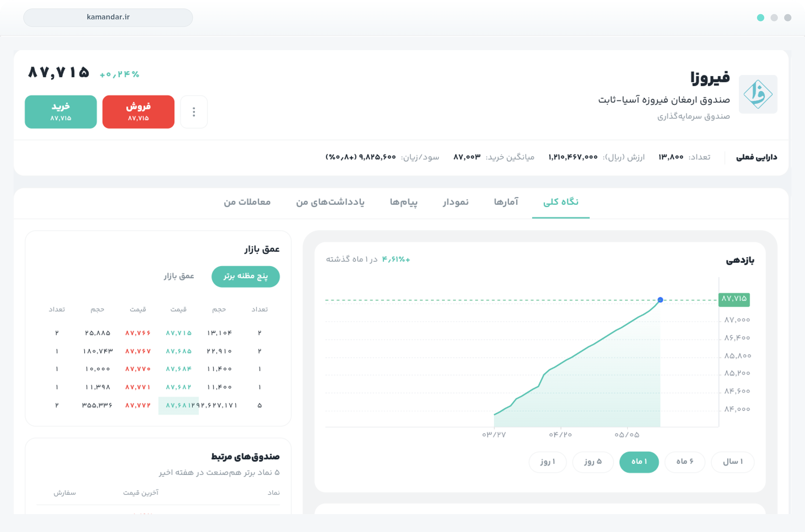Click buy price ۸۷,۶۸۴ in order book
The height and width of the screenshot is (532, 805).
(179, 369)
